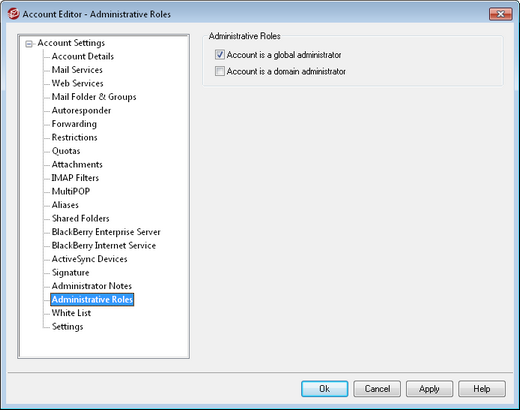Select Autoresponder in the sidebar

(x=81, y=110)
